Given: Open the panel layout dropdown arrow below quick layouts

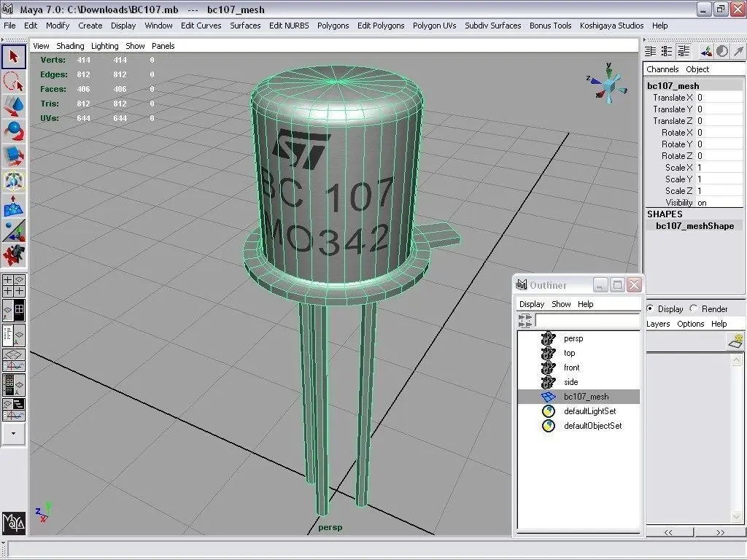Looking at the screenshot, I should (x=13, y=434).
